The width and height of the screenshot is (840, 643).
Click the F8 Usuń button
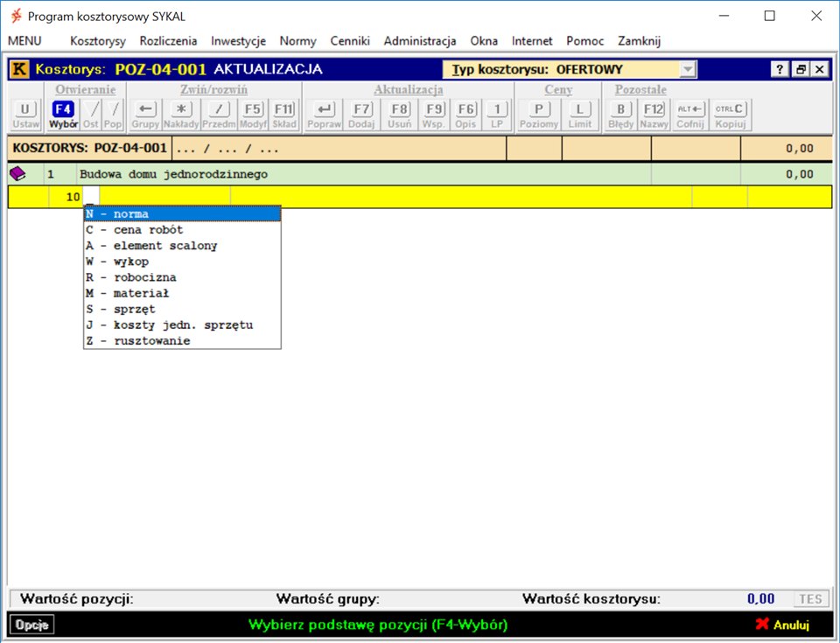coord(400,115)
